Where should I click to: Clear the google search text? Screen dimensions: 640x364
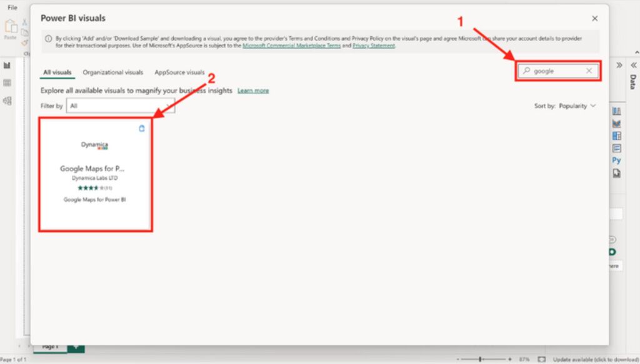589,71
